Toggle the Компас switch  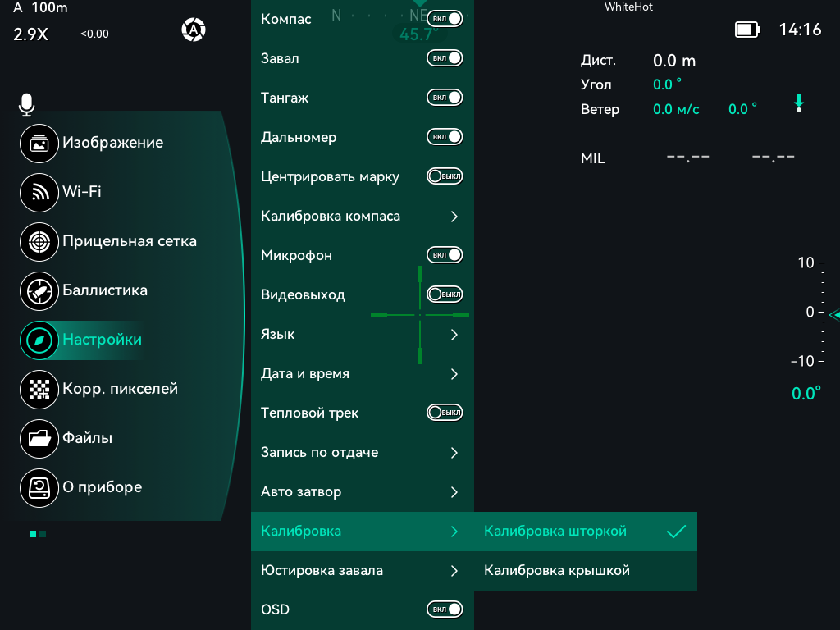(445, 19)
